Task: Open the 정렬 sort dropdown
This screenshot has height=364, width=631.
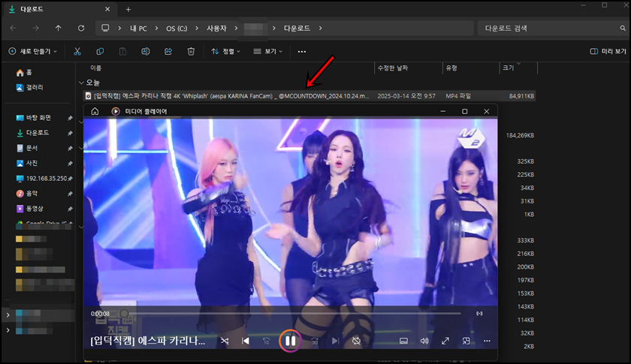Action: pos(226,52)
